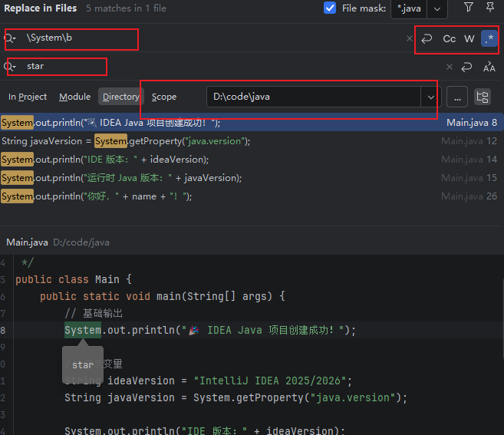The height and width of the screenshot is (435, 504).
Task: Toggle the new line icon in search field
Action: tap(427, 38)
